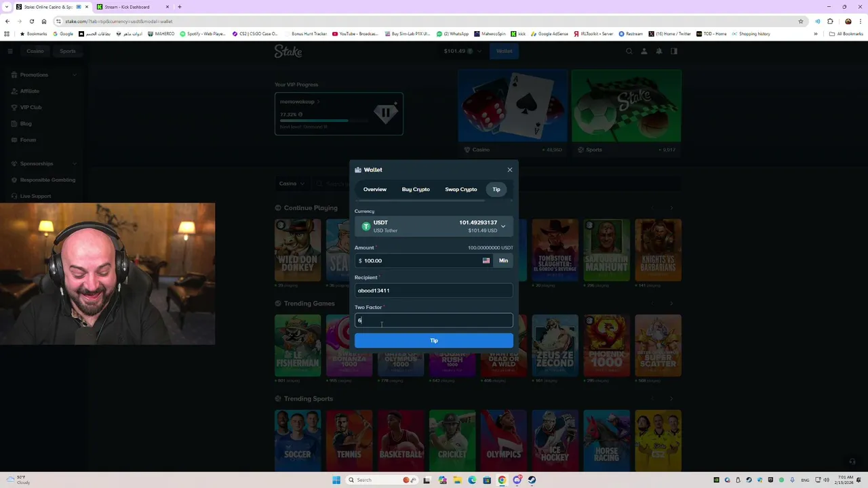
Task: Open a new browser tab
Action: (x=180, y=7)
